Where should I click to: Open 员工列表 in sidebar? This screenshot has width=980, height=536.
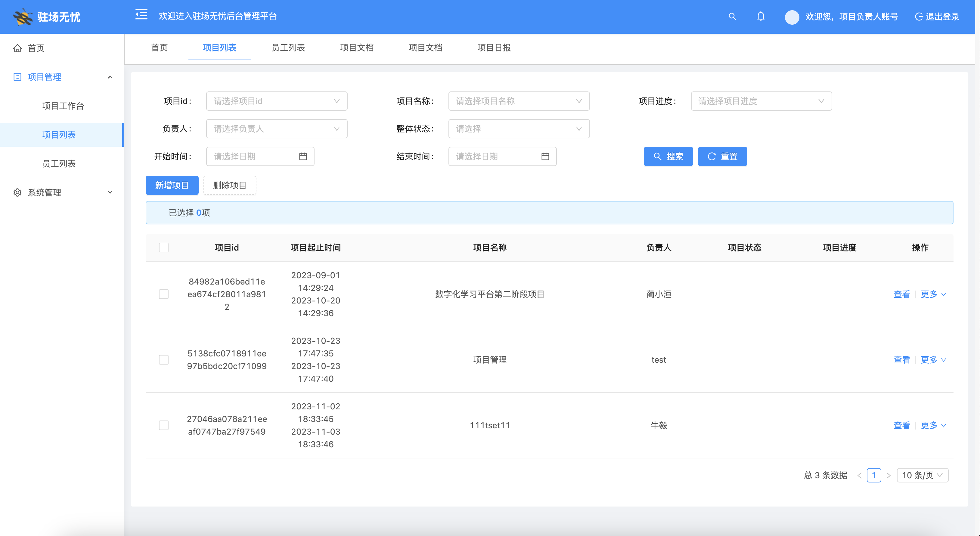click(x=59, y=163)
